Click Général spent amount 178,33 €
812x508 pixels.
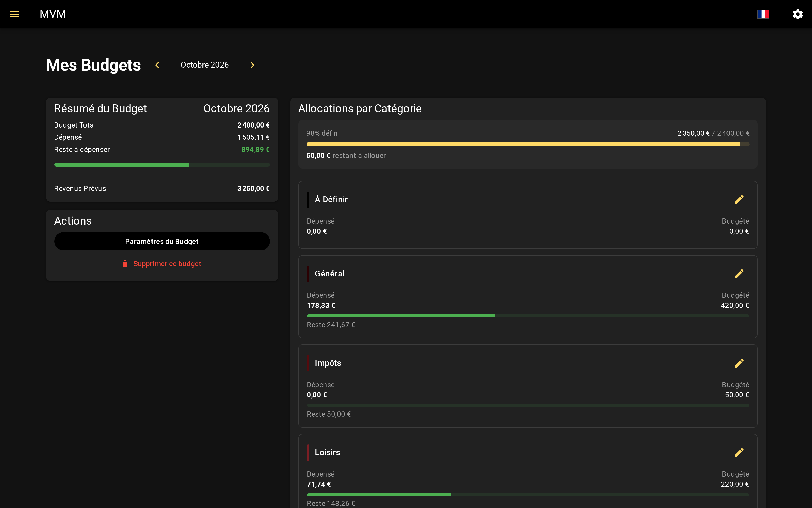(321, 305)
